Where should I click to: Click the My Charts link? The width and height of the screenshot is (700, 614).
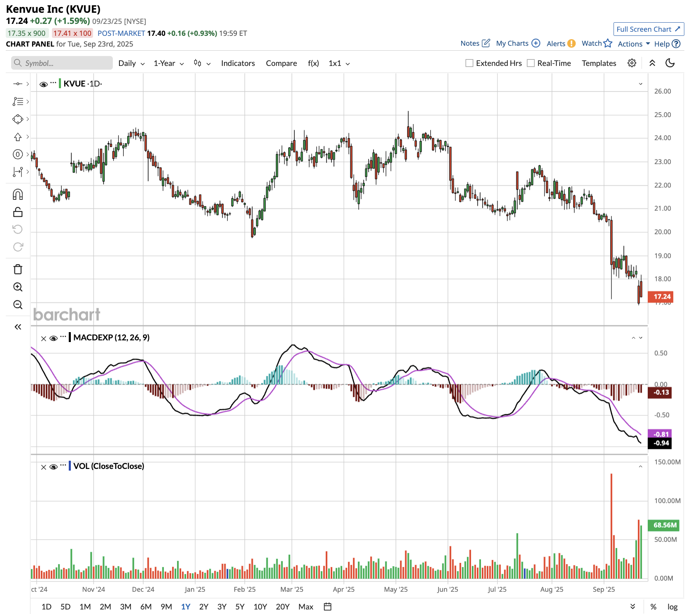click(512, 43)
